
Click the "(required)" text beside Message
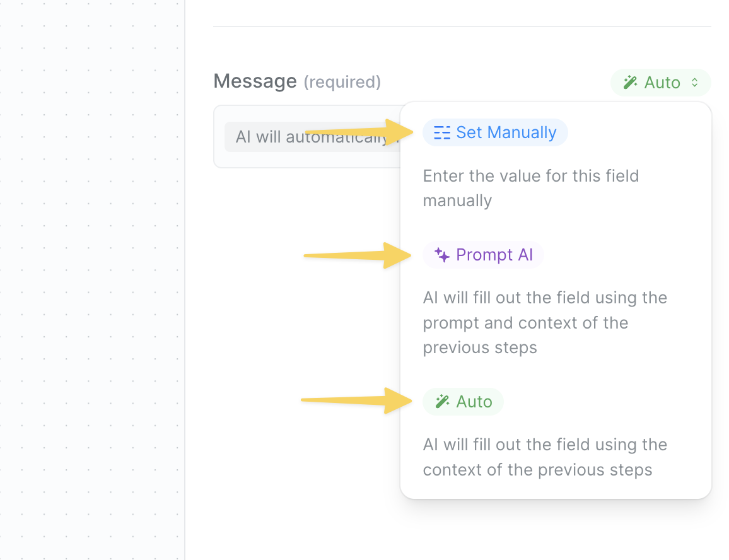point(342,82)
